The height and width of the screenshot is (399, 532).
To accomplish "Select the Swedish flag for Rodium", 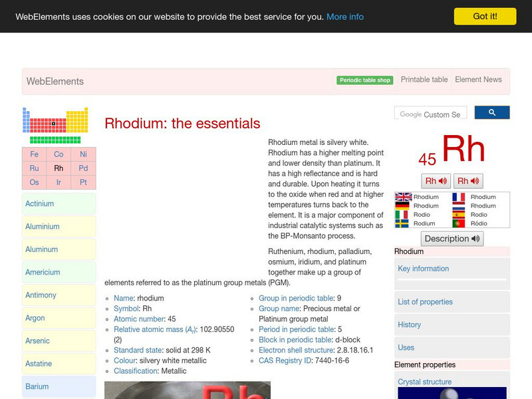I will coord(402,223).
